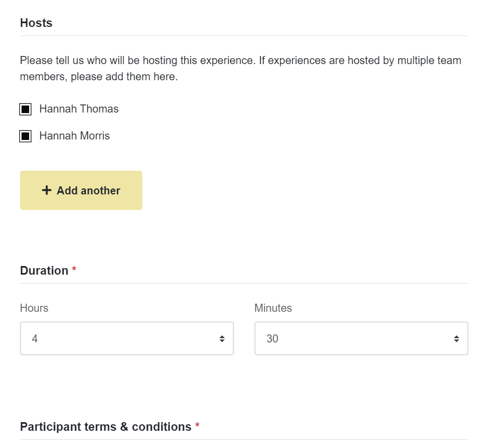Toggle host via the Hannah Morris label
Screen dimensions: 490x448
[74, 136]
